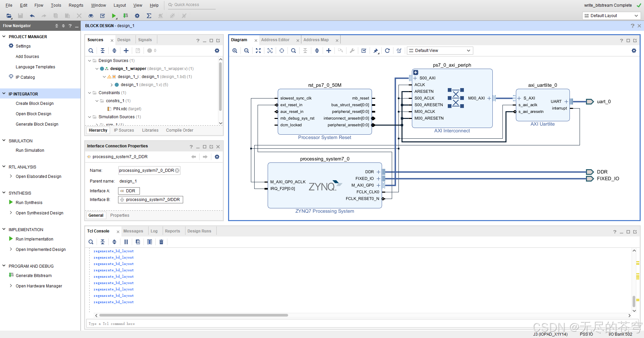Click the Tcl Console horizontal scrollbar
The height and width of the screenshot is (338, 644).
click(x=194, y=315)
